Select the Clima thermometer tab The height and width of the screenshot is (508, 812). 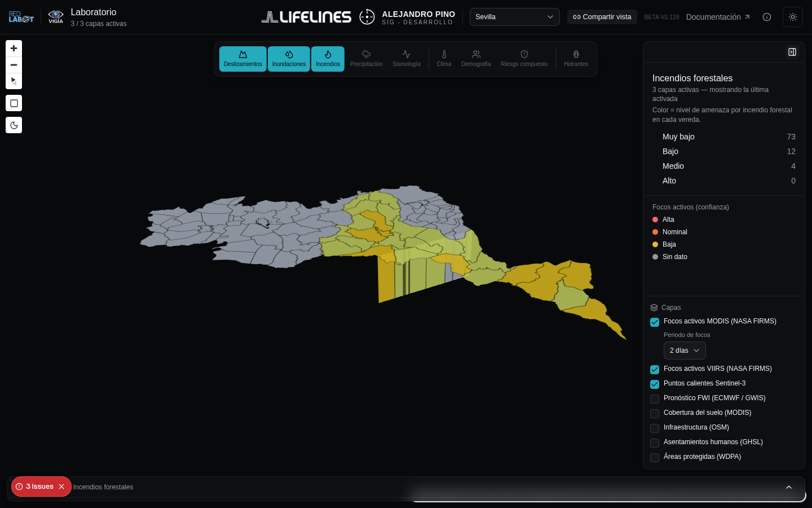click(x=444, y=59)
